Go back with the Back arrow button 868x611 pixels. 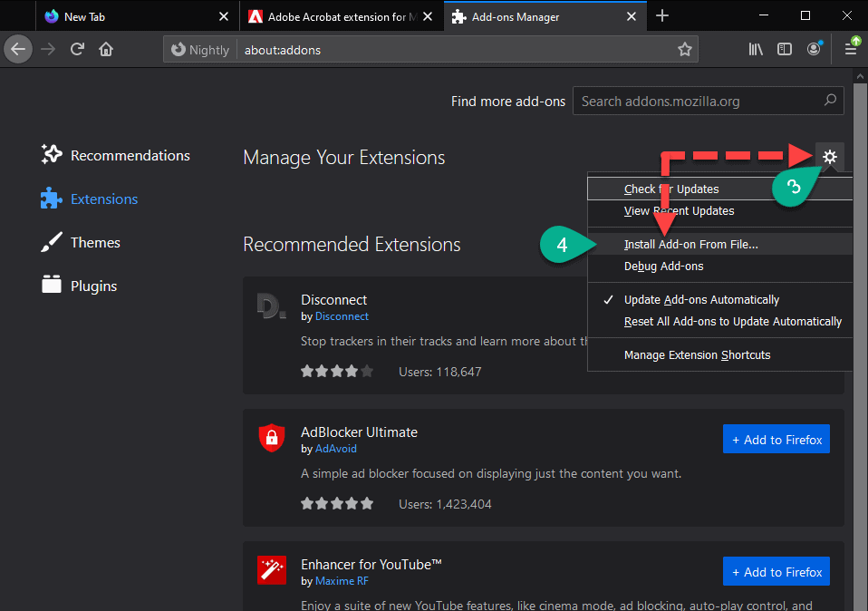click(18, 49)
